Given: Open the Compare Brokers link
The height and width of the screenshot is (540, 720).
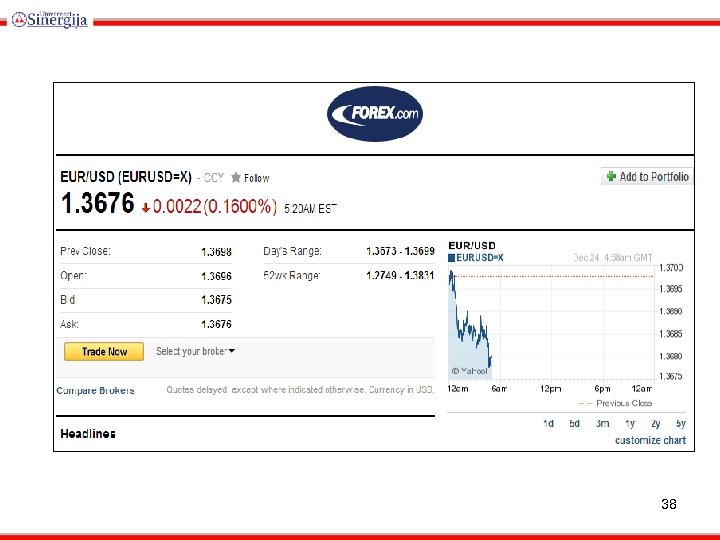Looking at the screenshot, I should point(96,390).
